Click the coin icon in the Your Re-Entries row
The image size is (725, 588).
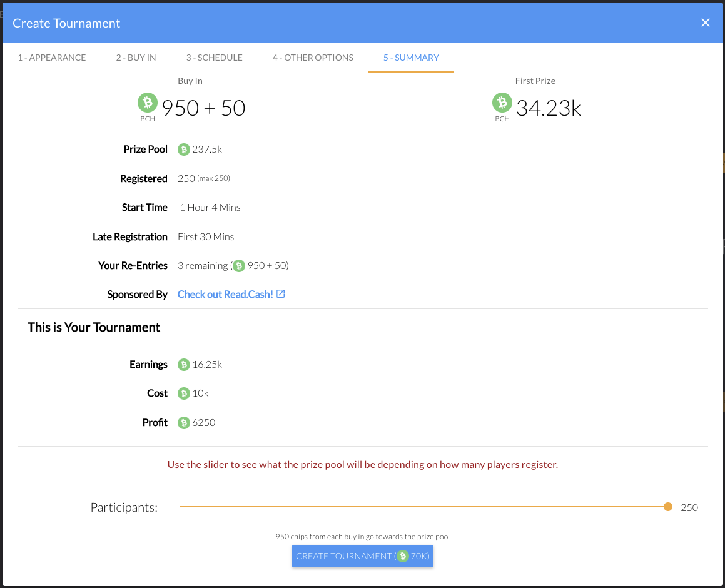238,266
